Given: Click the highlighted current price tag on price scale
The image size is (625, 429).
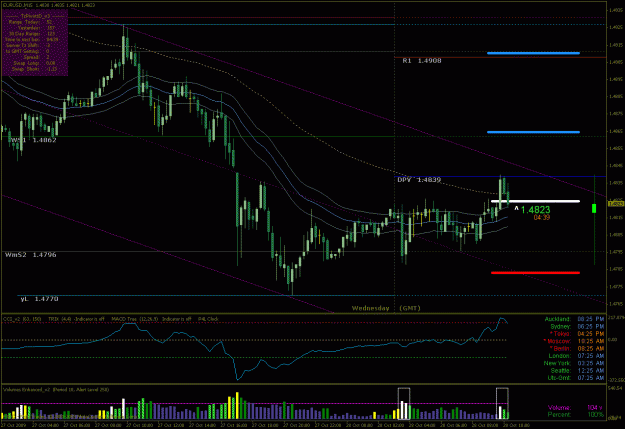Looking at the screenshot, I should [x=616, y=204].
